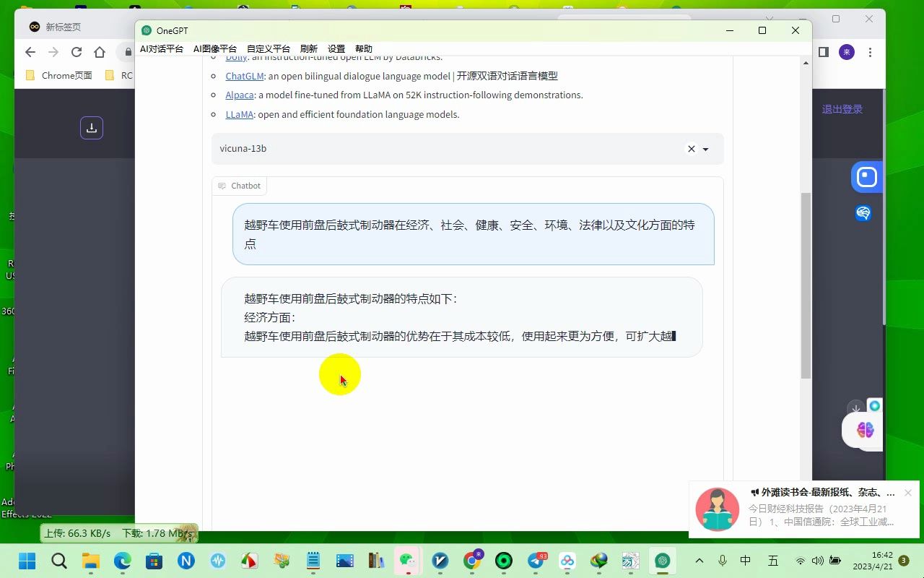Open the 帮助 menu
The height and width of the screenshot is (578, 924).
(x=364, y=48)
